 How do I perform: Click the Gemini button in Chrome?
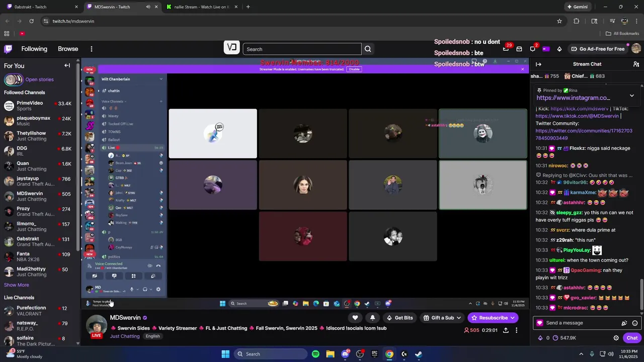pos(577,7)
